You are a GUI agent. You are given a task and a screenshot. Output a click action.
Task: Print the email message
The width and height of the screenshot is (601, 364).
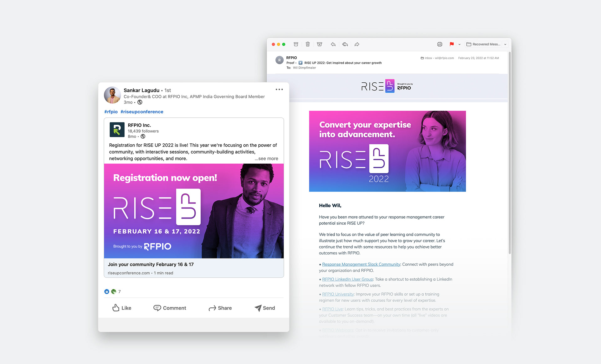click(x=440, y=44)
